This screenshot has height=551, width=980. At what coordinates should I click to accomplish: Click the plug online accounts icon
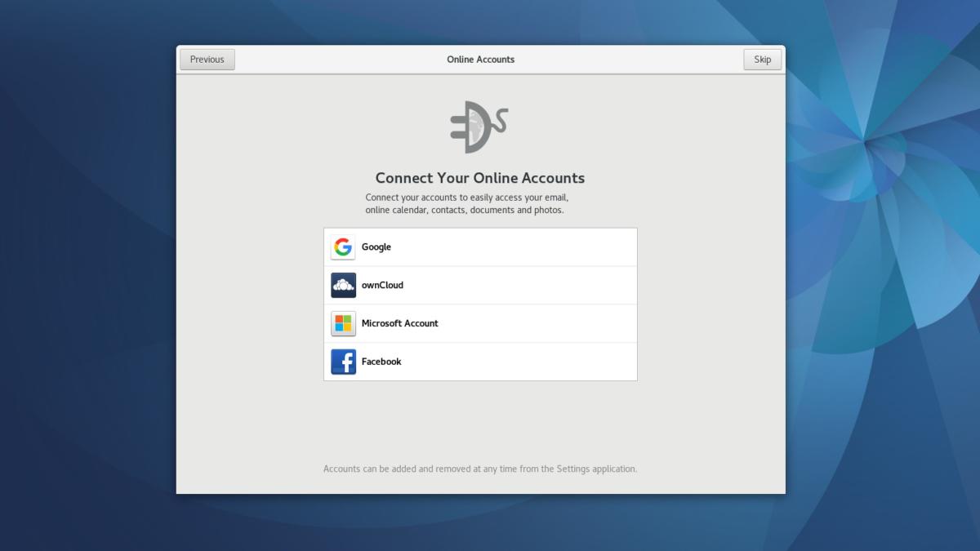(479, 127)
